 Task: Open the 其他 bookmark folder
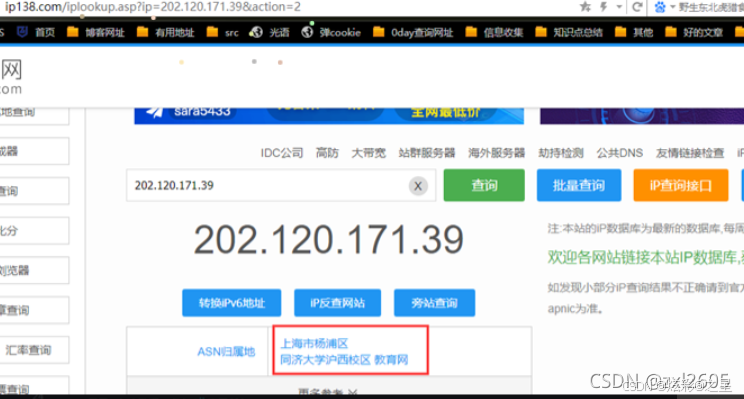click(634, 32)
